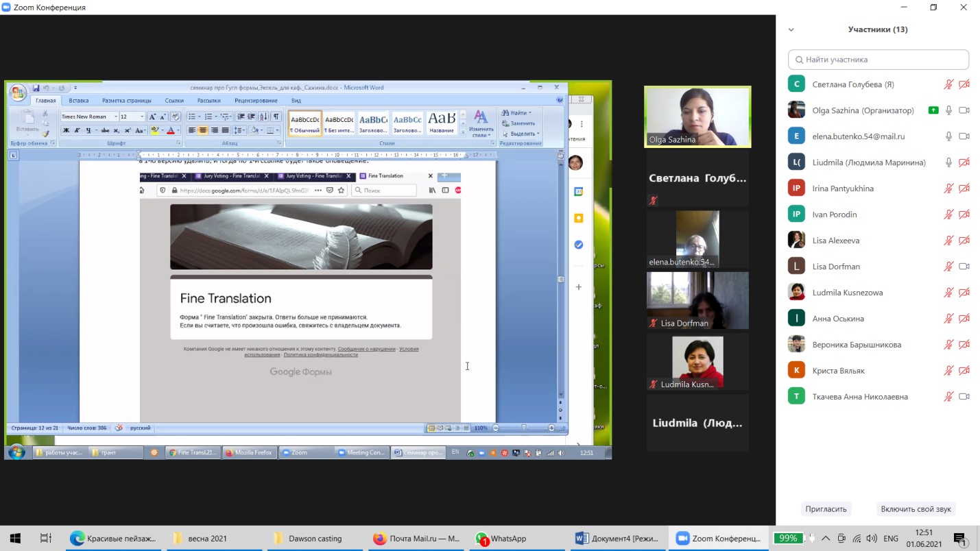Click Meeting Con... item on shared taskbar
Screen dimensions: 980x551
coord(361,452)
